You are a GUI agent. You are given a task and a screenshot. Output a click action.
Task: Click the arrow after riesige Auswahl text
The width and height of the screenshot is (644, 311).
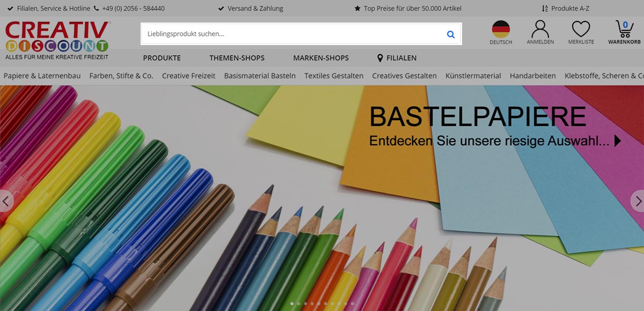click(618, 141)
